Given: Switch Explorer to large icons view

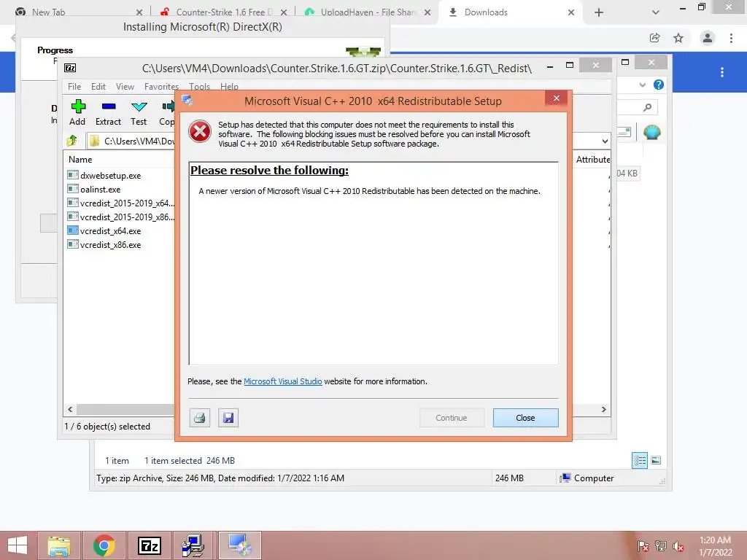Looking at the screenshot, I should [656, 460].
